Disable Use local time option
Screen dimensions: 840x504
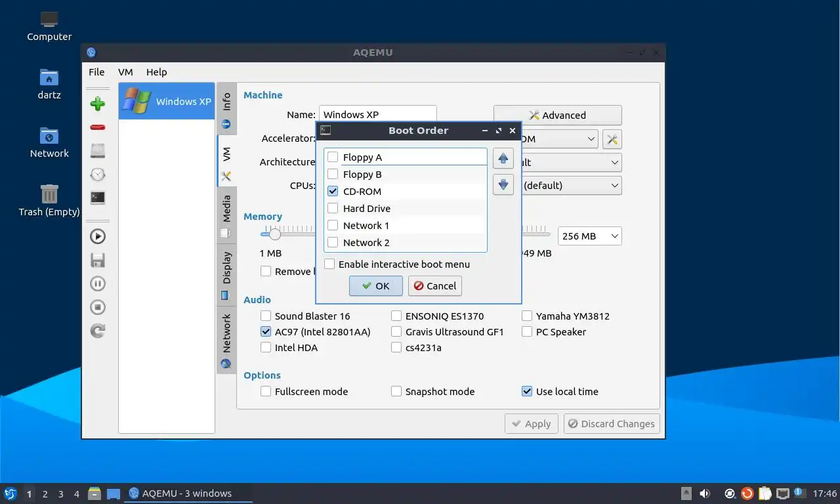click(x=527, y=392)
